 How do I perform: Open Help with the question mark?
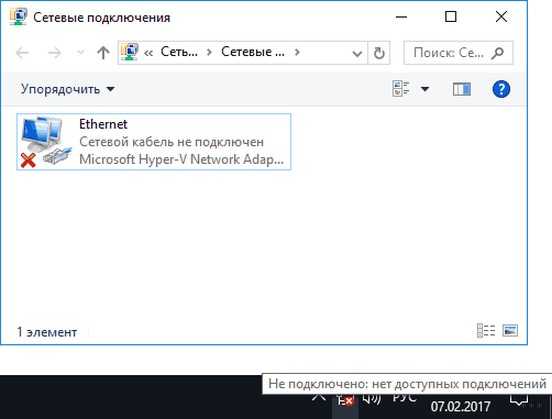tap(501, 89)
